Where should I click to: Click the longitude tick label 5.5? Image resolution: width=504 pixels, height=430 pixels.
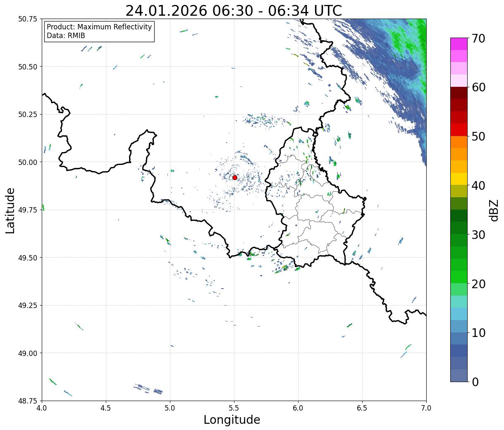click(x=234, y=408)
